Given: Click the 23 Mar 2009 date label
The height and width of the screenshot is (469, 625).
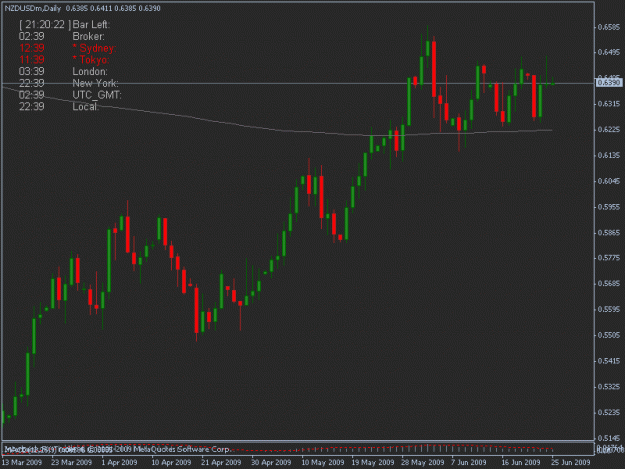Looking at the screenshot, I should coord(71,462).
